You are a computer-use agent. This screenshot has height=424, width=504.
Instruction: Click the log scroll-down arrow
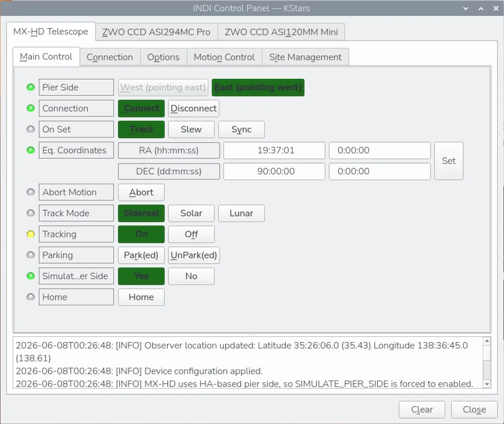tap(487, 384)
